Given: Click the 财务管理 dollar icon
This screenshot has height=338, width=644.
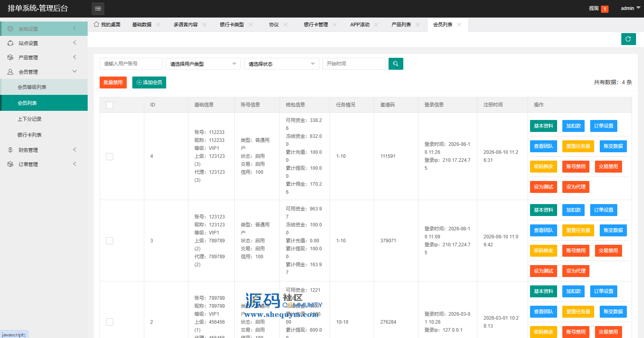Looking at the screenshot, I should click(x=10, y=150).
